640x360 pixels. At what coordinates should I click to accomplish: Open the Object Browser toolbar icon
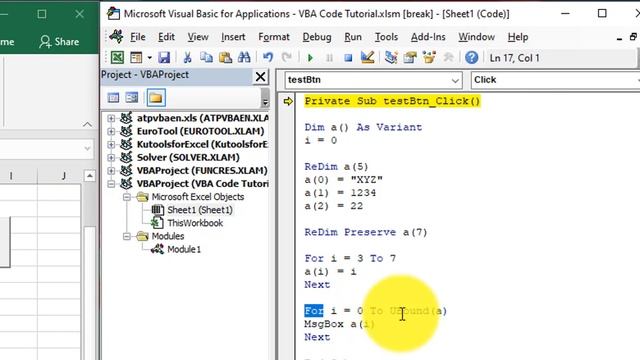[429, 58]
